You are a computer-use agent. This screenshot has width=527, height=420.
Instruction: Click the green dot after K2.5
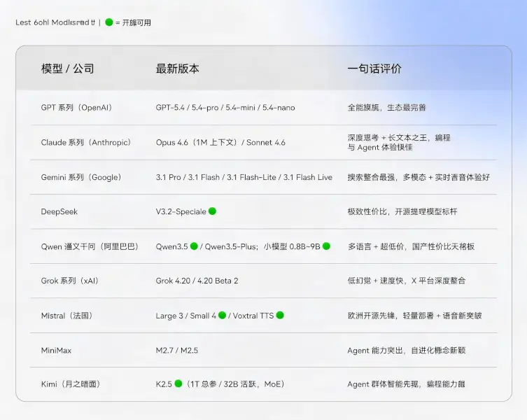tap(178, 384)
